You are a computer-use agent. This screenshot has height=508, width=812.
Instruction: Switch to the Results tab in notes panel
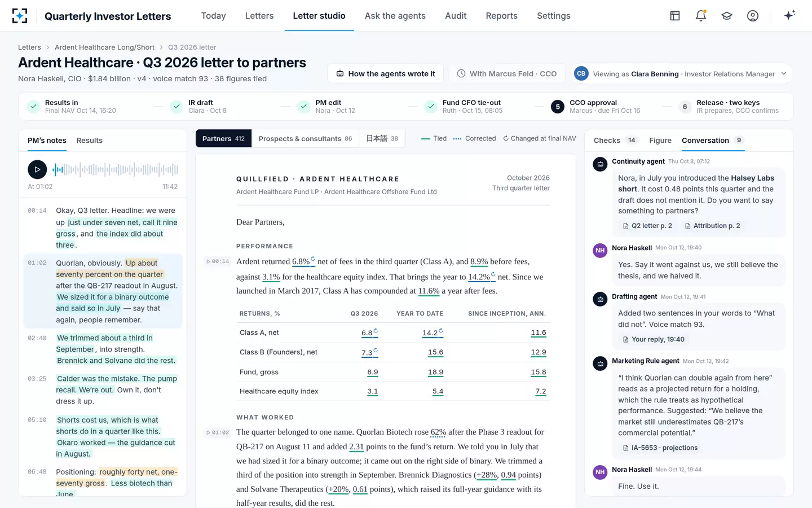click(x=90, y=141)
